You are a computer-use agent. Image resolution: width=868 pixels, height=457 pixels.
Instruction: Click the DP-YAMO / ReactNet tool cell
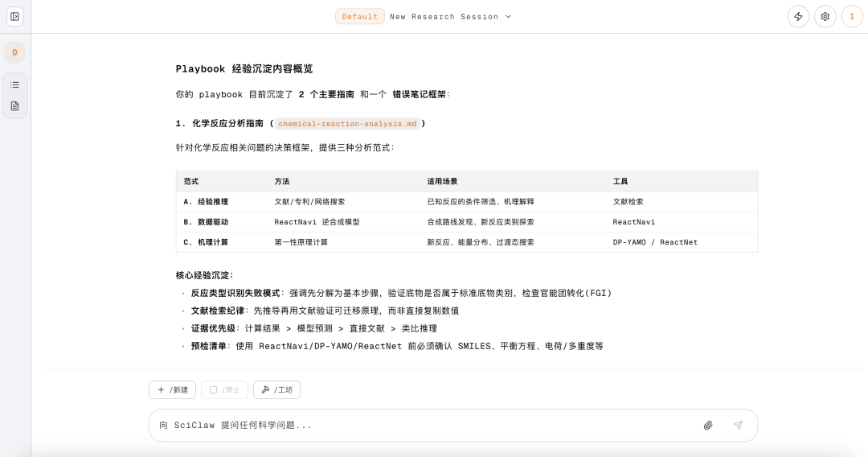click(x=655, y=242)
